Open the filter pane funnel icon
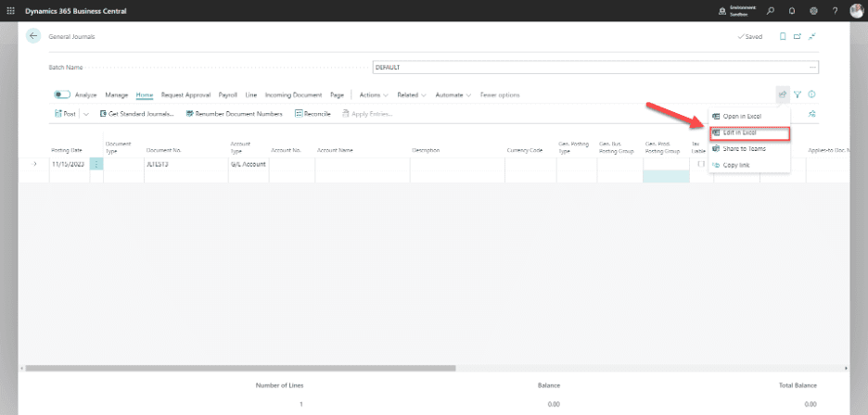The image size is (868, 415). (x=797, y=94)
